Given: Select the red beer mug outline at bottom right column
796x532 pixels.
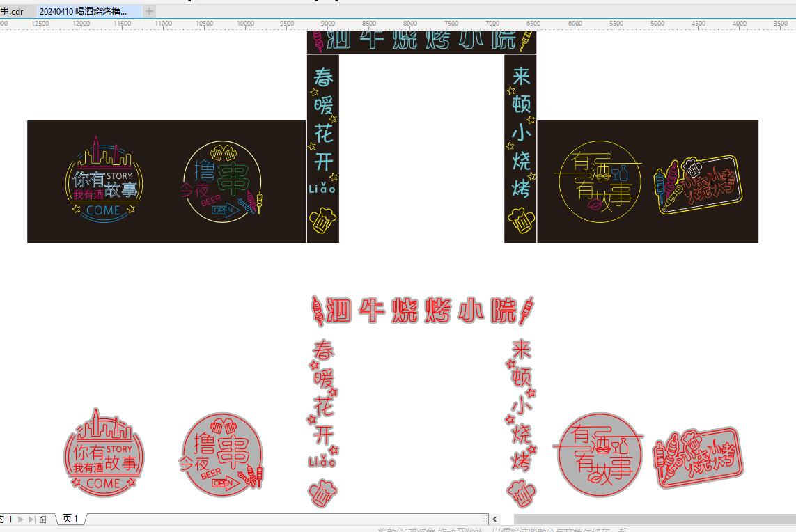Looking at the screenshot, I should coord(522,494).
